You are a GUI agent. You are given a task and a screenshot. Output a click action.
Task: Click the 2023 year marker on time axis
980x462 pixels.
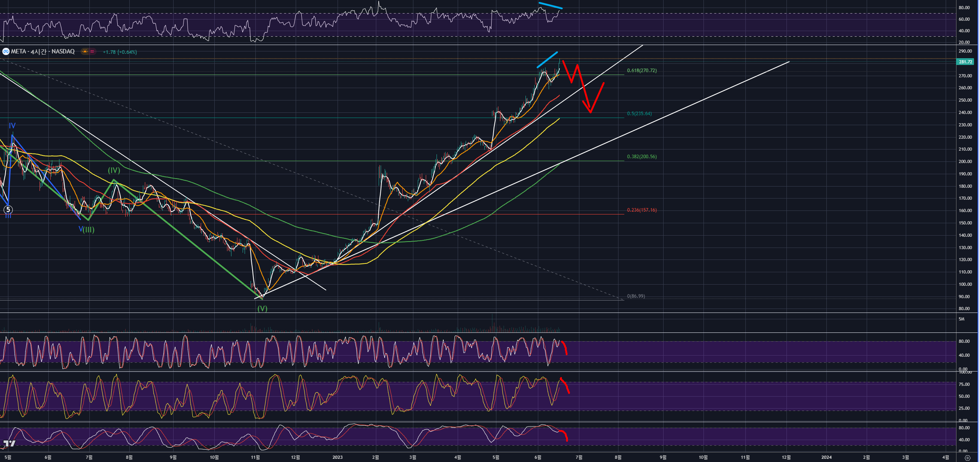(x=338, y=457)
